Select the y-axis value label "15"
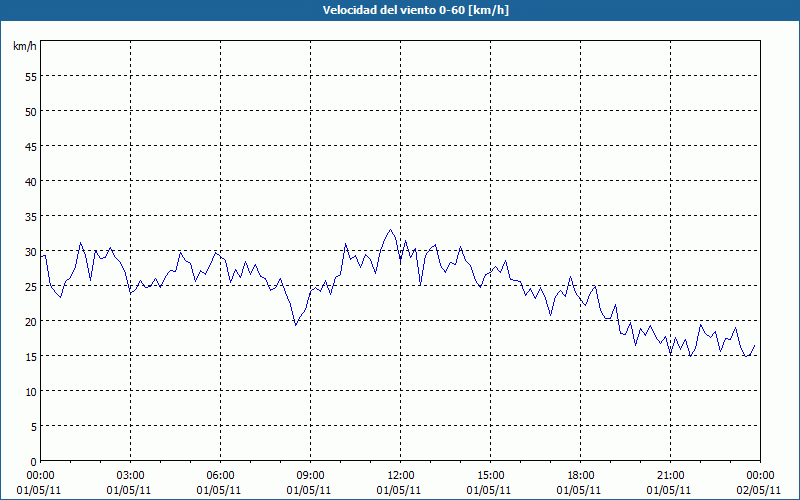The image size is (800, 500). [x=31, y=356]
